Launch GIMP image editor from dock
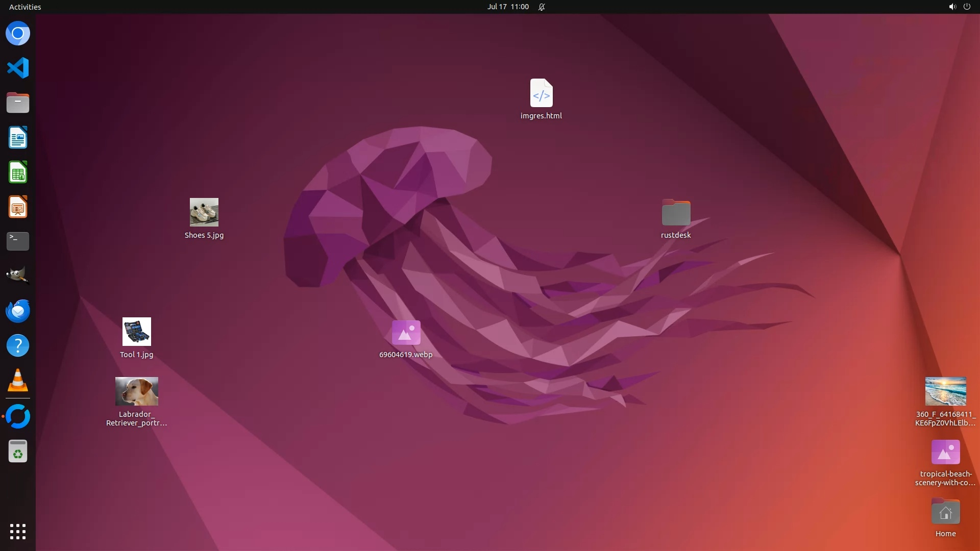Viewport: 980px width, 551px height. tap(18, 276)
